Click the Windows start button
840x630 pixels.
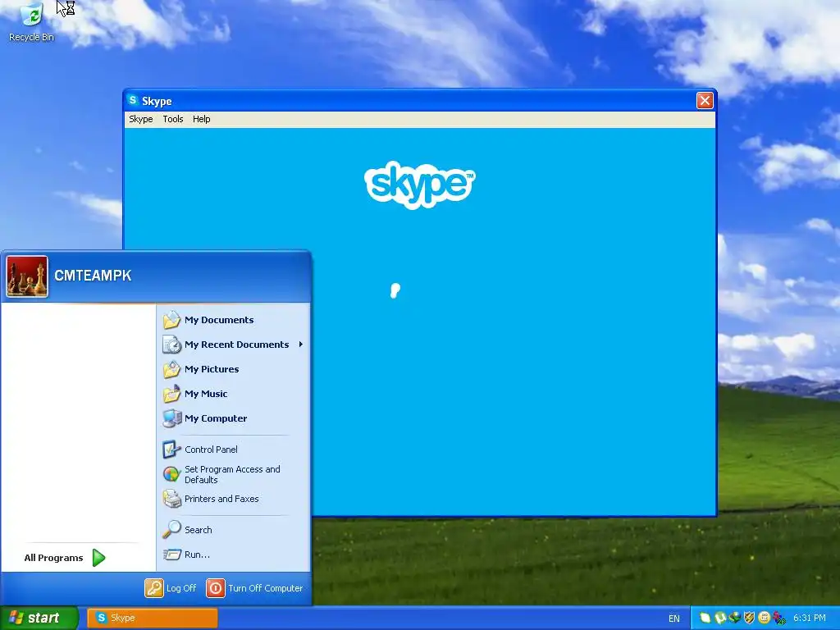[39, 619]
